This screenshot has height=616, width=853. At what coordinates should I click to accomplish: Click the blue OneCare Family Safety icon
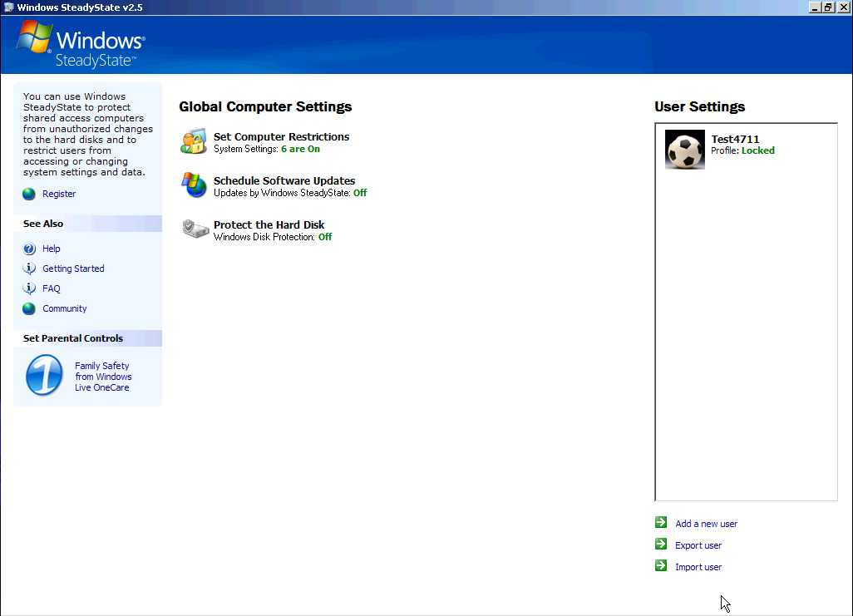tap(45, 375)
